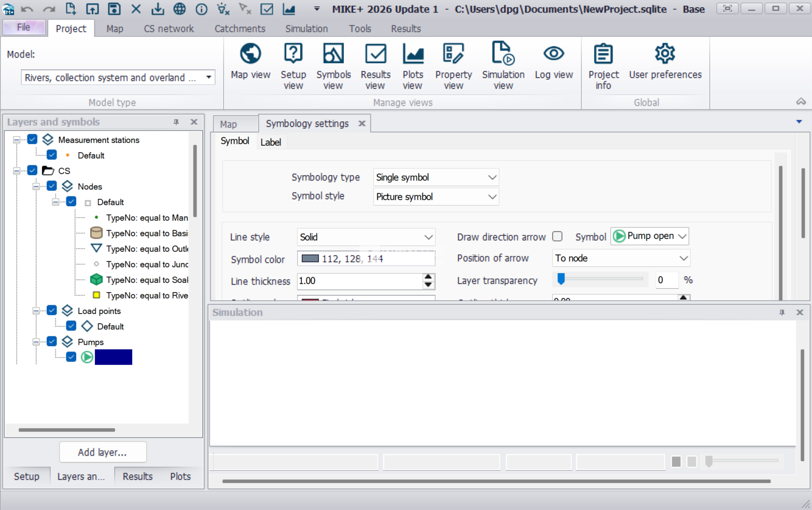Collapse the Nodes tree branch
This screenshot has width=812, height=510.
[x=36, y=186]
